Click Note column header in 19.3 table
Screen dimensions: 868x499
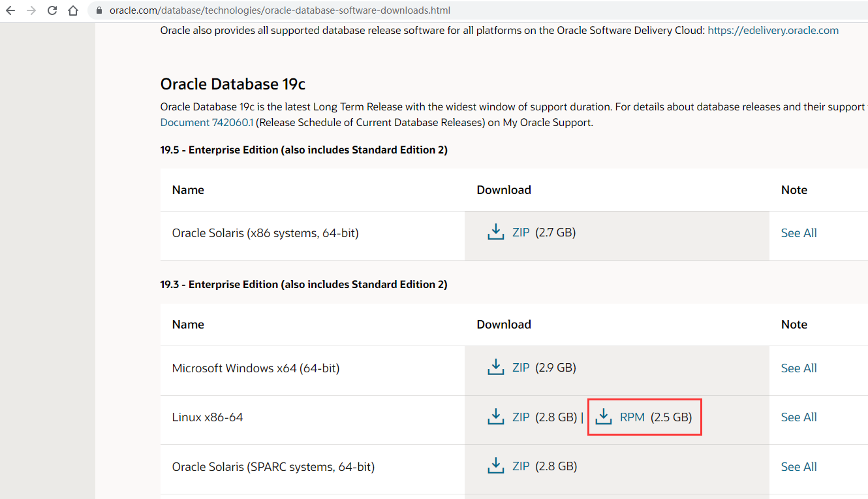(x=794, y=325)
